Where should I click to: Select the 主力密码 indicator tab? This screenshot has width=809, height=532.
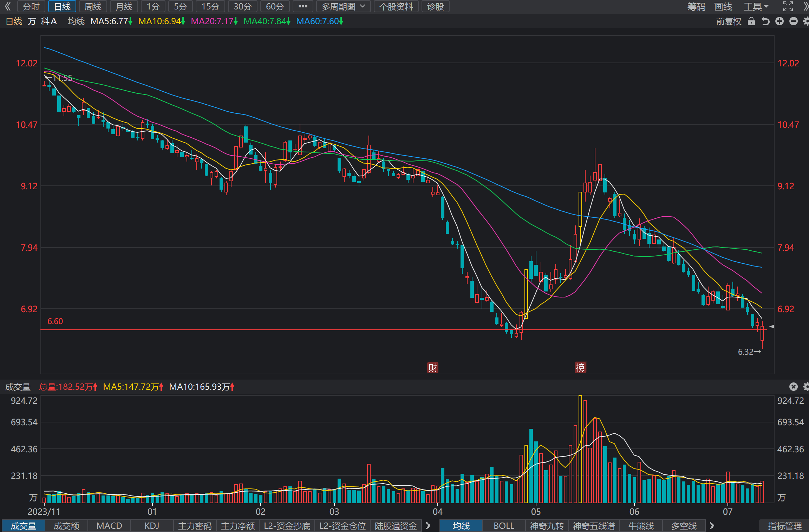pos(195,526)
